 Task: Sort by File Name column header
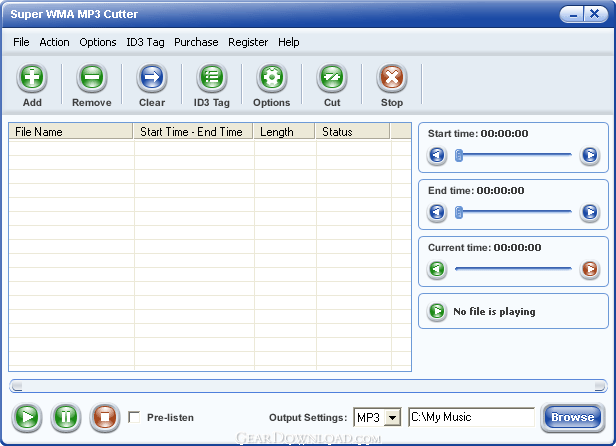(x=71, y=132)
